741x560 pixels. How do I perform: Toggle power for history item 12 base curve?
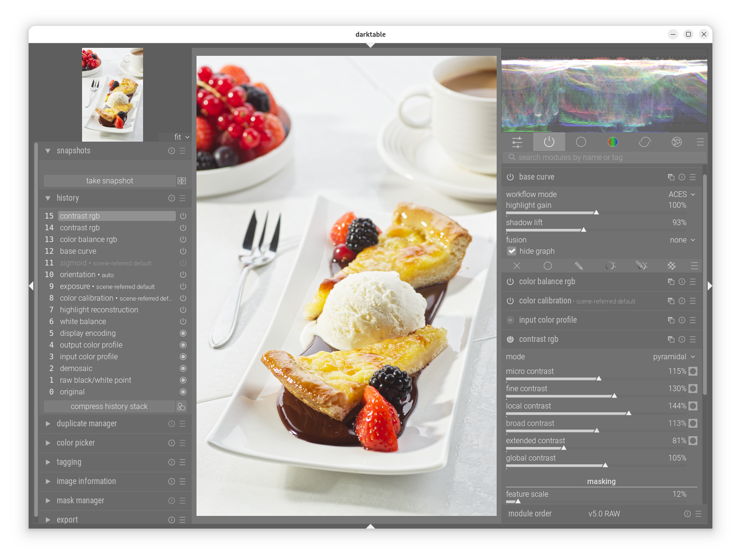[x=183, y=251]
